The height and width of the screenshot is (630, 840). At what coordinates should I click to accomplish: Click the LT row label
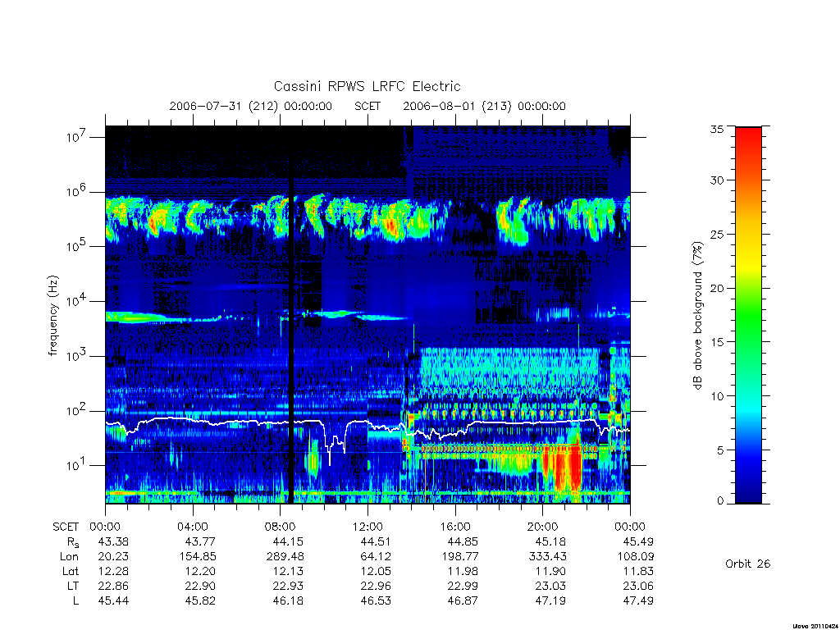tap(73, 587)
